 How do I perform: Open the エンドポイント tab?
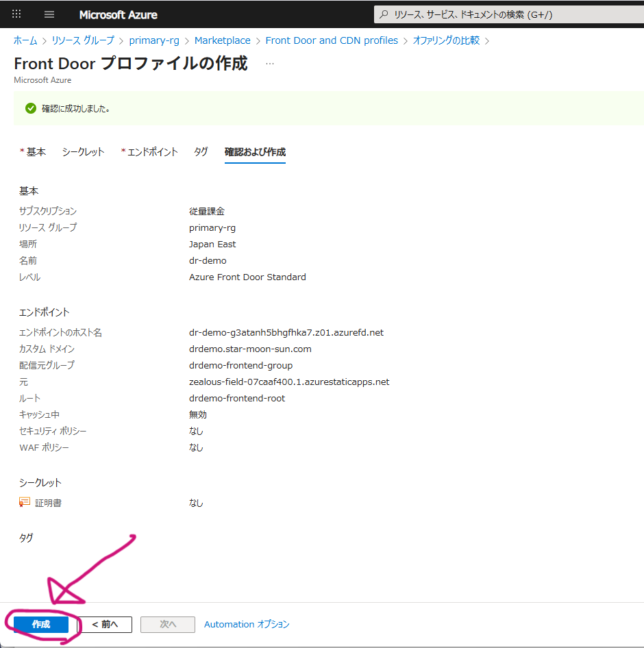click(x=149, y=152)
